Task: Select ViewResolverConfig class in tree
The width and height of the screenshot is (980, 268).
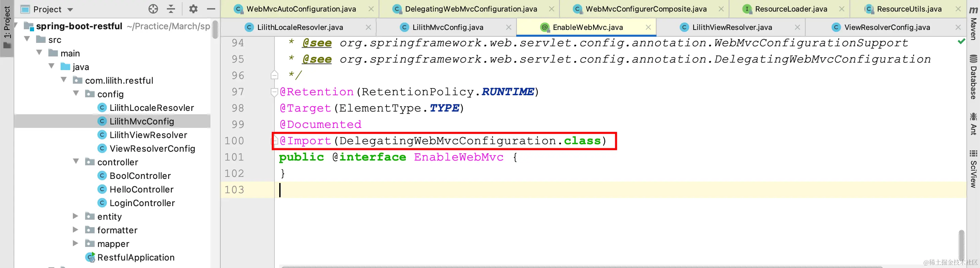Action: (x=152, y=149)
